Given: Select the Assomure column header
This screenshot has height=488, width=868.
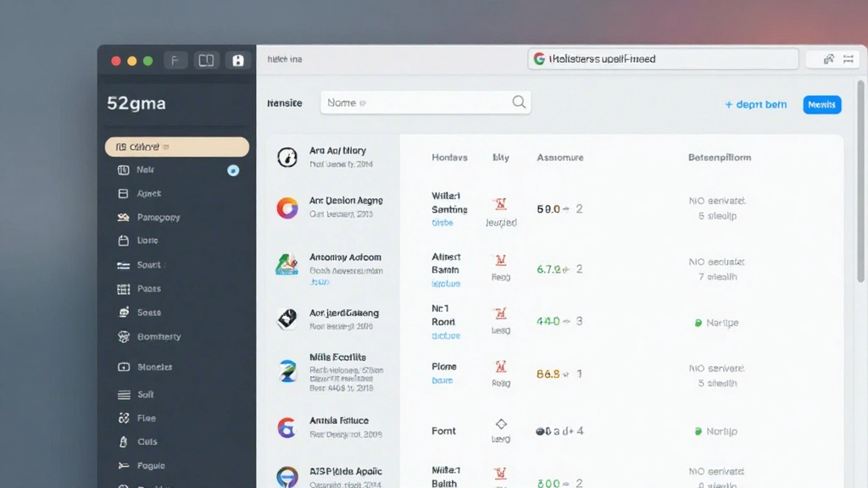Looking at the screenshot, I should [559, 157].
